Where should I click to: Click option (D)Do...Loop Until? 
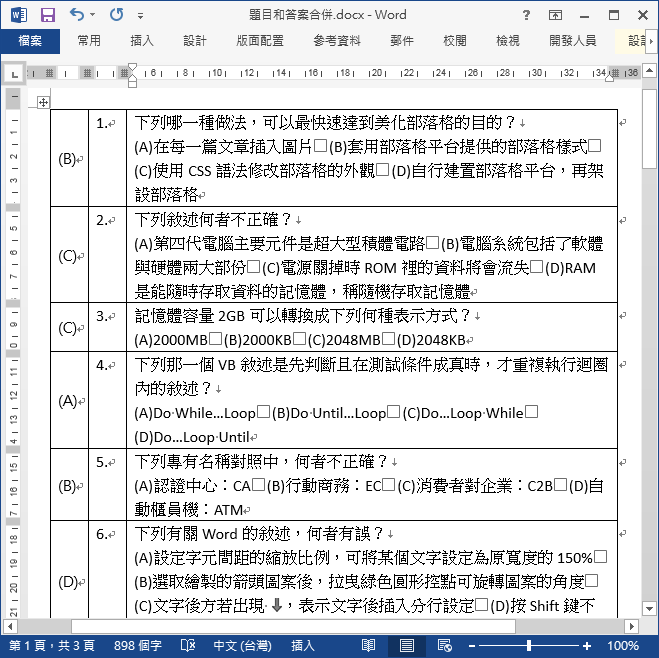coord(192,437)
